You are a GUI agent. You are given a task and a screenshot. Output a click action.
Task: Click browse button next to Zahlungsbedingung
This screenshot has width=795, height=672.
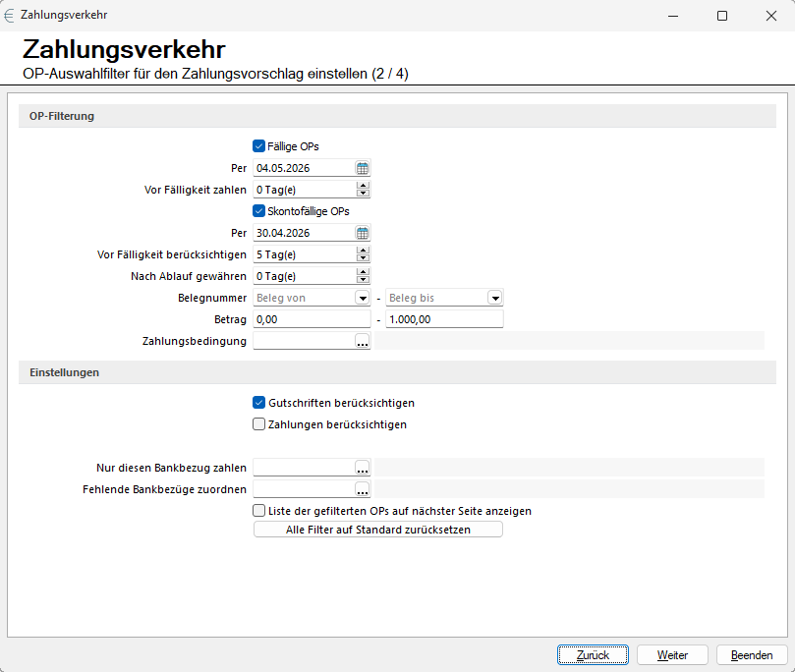pyautogui.click(x=363, y=341)
